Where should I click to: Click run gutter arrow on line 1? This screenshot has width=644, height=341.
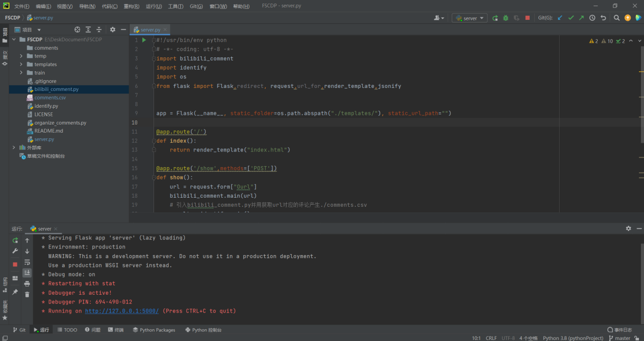pos(144,40)
